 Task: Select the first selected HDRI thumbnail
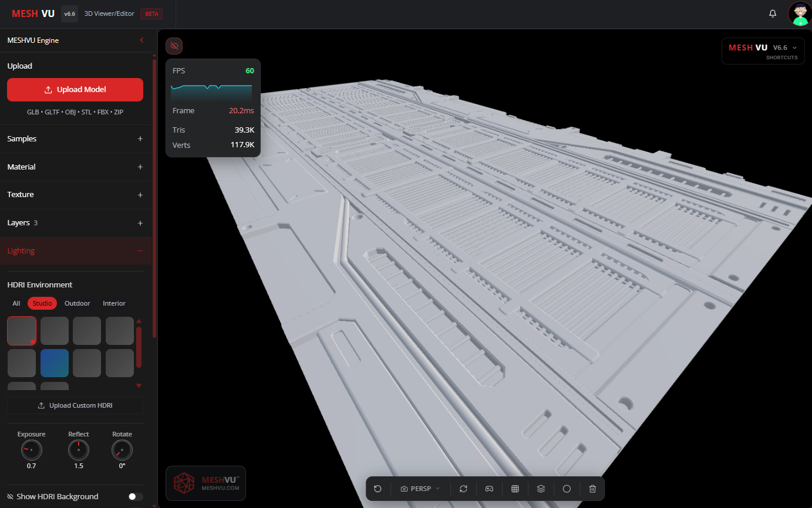[22, 331]
